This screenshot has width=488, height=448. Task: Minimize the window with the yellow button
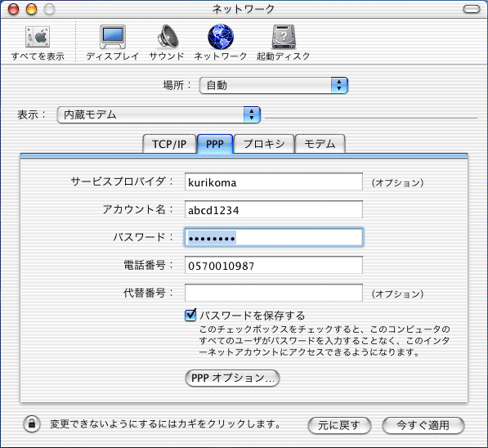click(x=31, y=9)
